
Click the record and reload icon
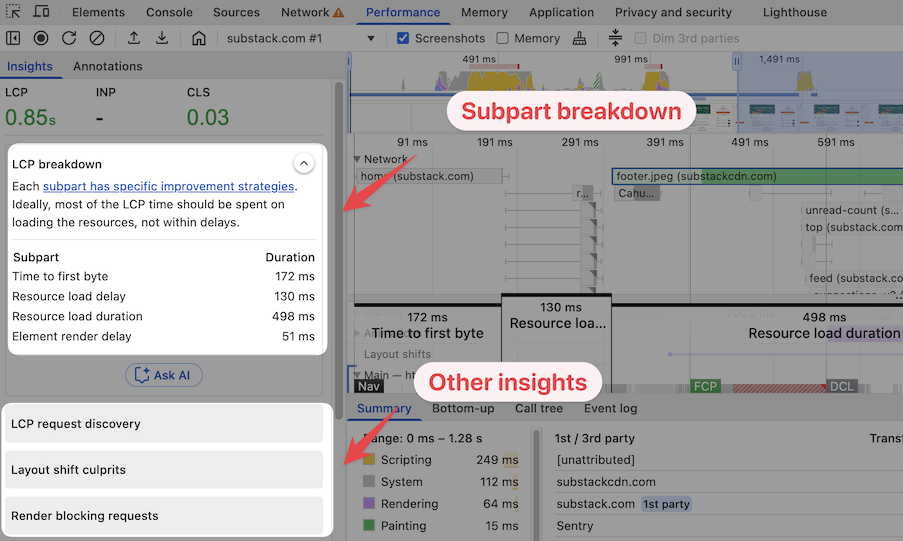[69, 38]
